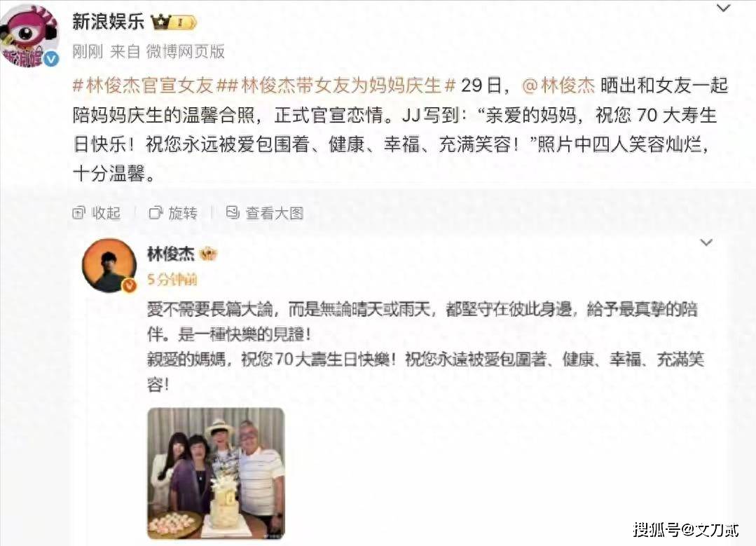Image resolution: width=756 pixels, height=546 pixels.
Task: Click the gold member badge next to 林俊杰
Action: pyautogui.click(x=208, y=254)
